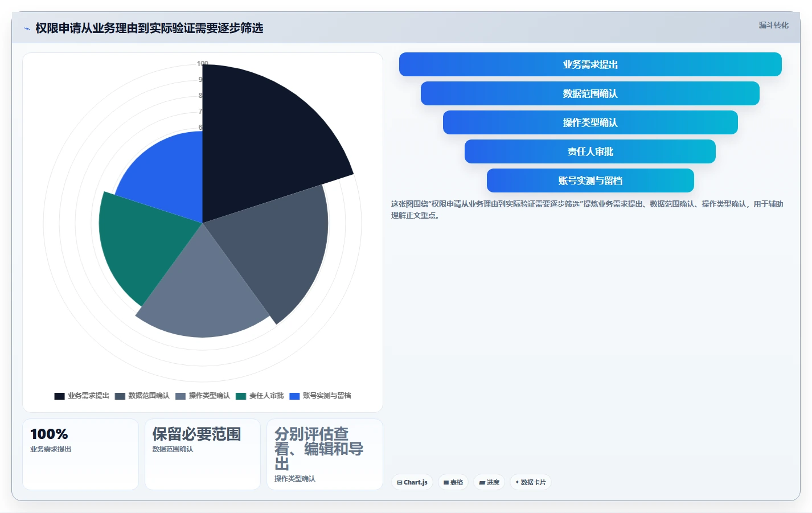Click the 漏斗转化 label in the header

[773, 25]
